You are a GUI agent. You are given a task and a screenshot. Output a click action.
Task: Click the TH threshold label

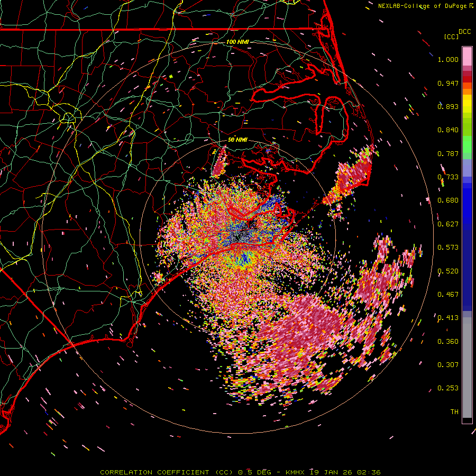tap(454, 412)
